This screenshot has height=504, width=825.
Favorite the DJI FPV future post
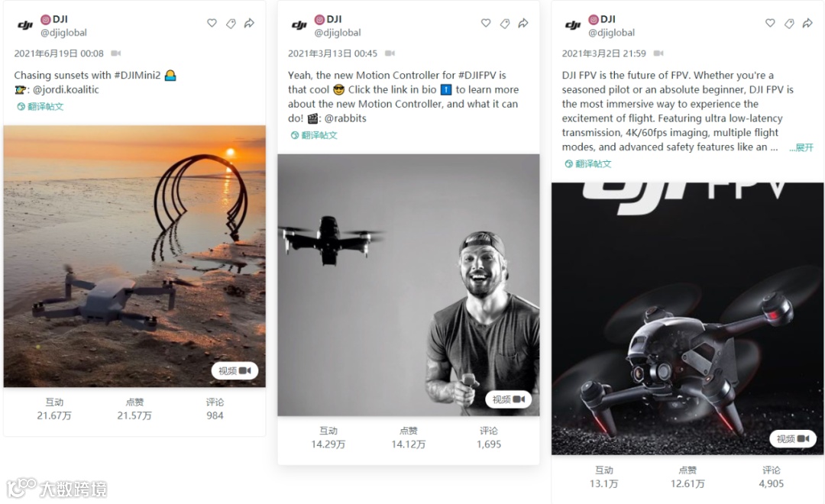click(x=770, y=23)
